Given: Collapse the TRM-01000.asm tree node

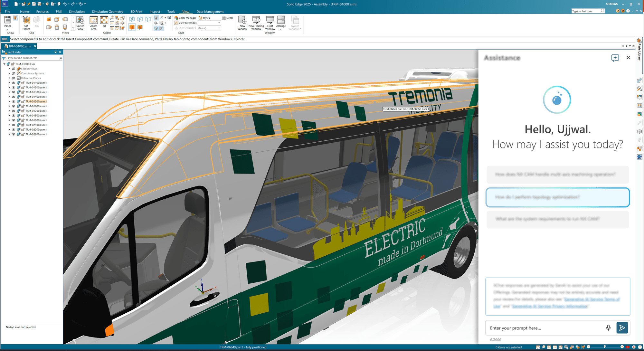Looking at the screenshot, I should pyautogui.click(x=4, y=64).
